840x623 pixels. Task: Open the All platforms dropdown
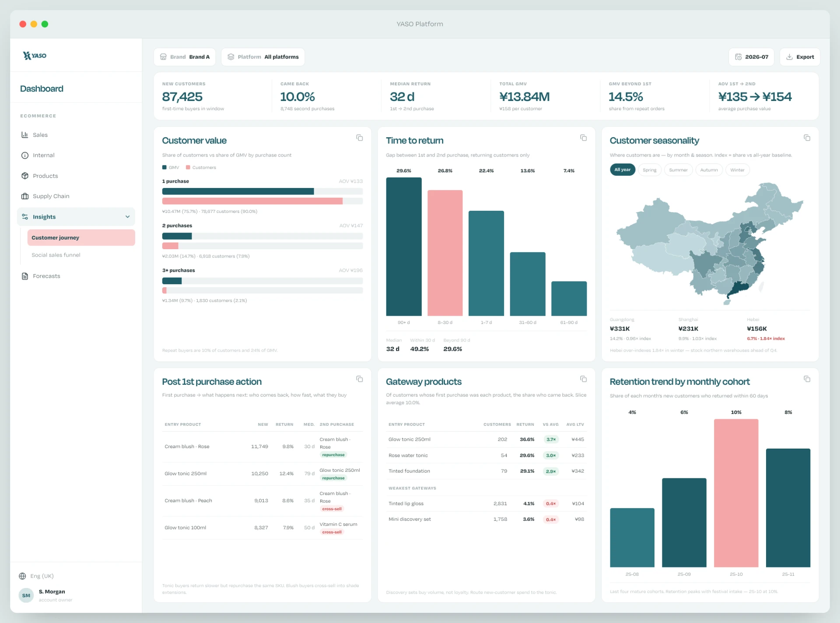pyautogui.click(x=263, y=57)
